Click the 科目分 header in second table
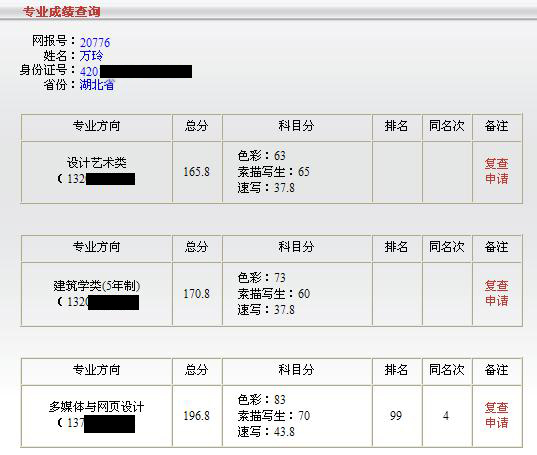 (x=296, y=247)
